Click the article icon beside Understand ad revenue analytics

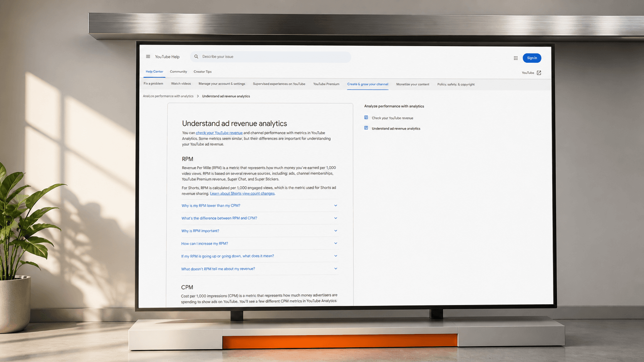(366, 128)
